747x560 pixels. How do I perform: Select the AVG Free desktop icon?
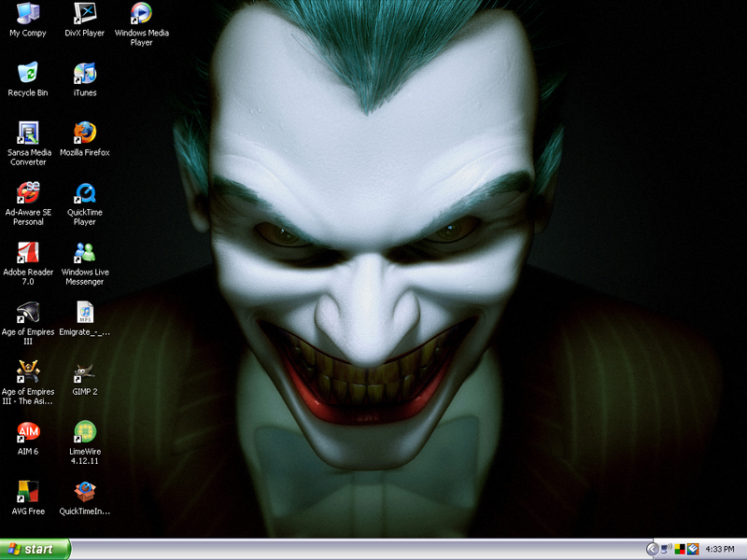(28, 492)
